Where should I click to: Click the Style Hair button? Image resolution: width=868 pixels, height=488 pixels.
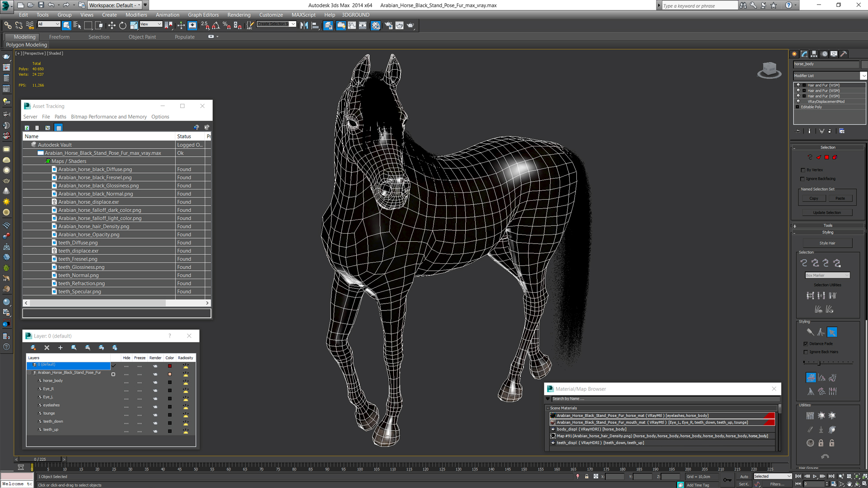(x=827, y=243)
